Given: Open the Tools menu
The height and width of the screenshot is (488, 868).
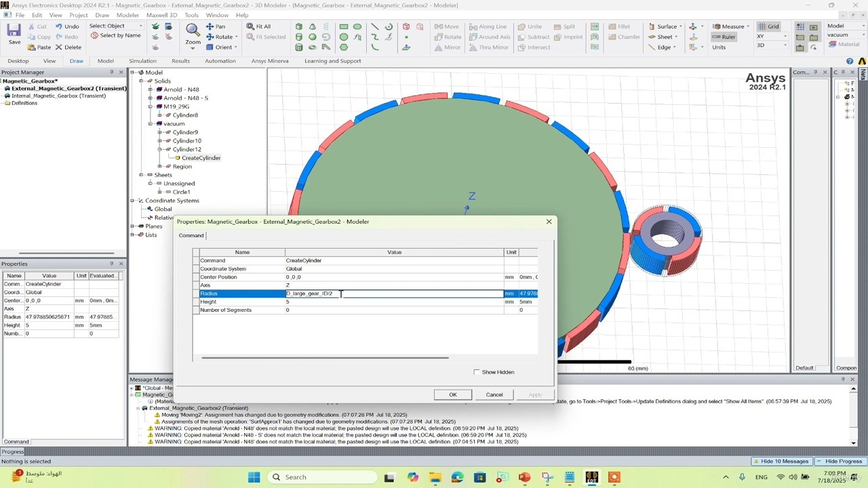Looking at the screenshot, I should point(191,15).
